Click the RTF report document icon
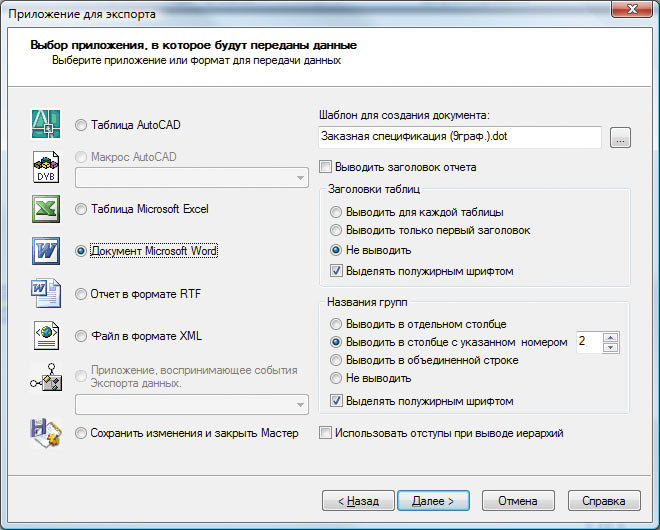660x530 pixels. coord(47,294)
